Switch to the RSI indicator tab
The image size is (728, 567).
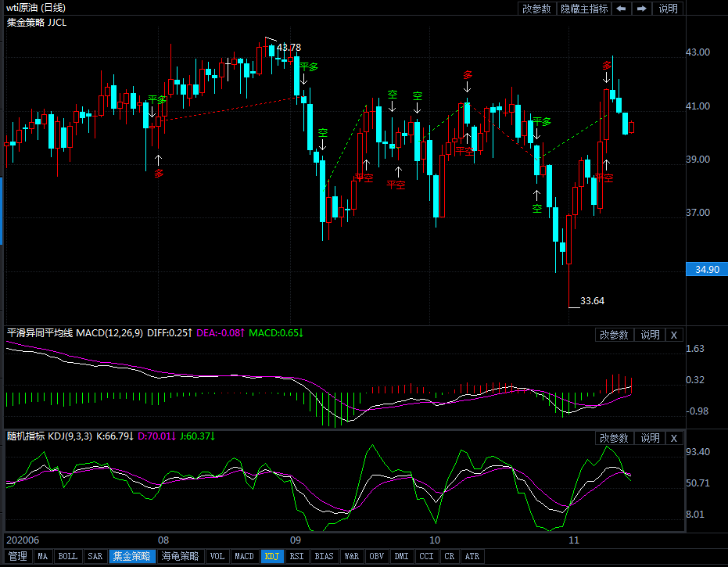296,556
